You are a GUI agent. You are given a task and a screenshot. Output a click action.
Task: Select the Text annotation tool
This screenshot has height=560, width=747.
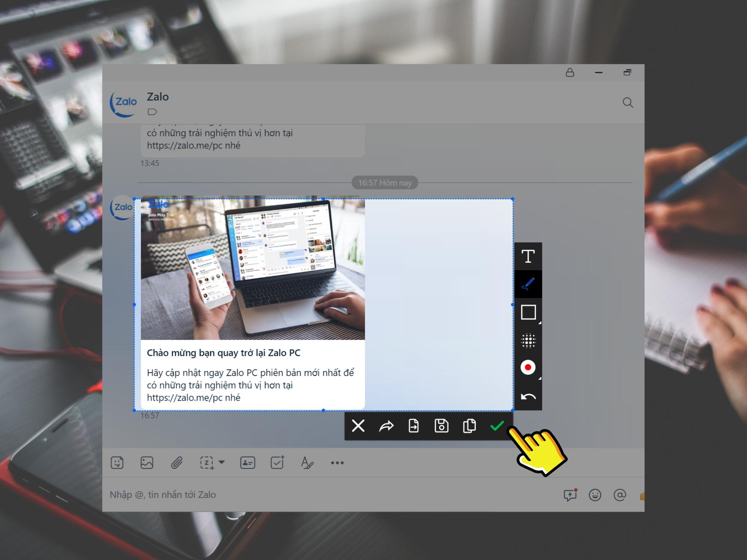tap(528, 256)
